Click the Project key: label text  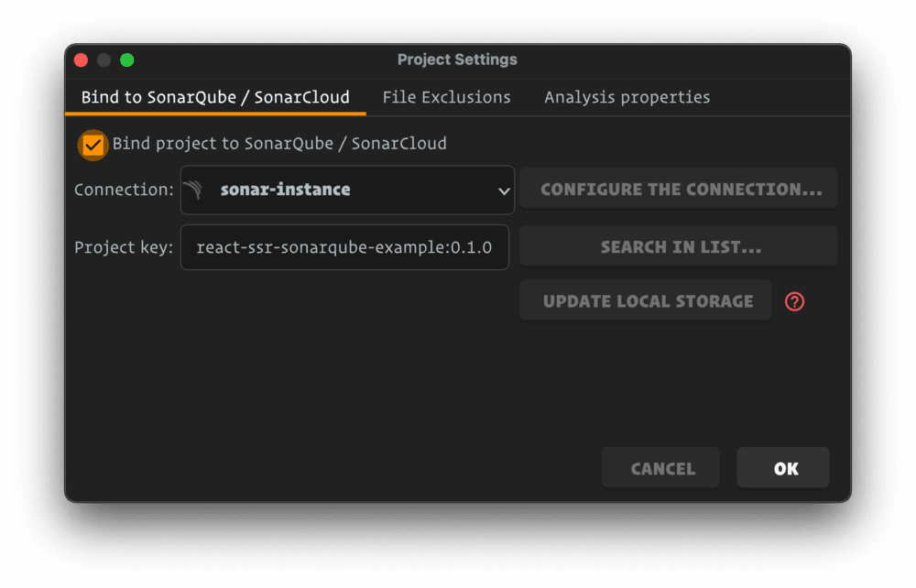click(124, 247)
